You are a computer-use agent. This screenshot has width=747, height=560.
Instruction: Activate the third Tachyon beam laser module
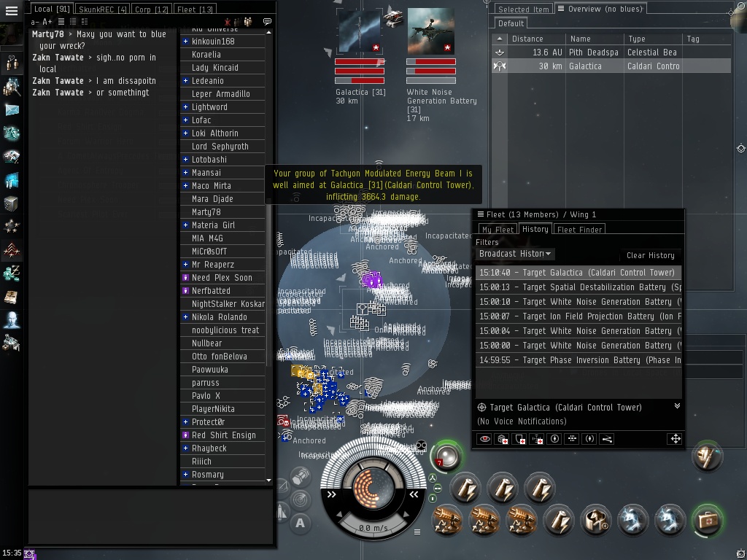click(x=521, y=520)
